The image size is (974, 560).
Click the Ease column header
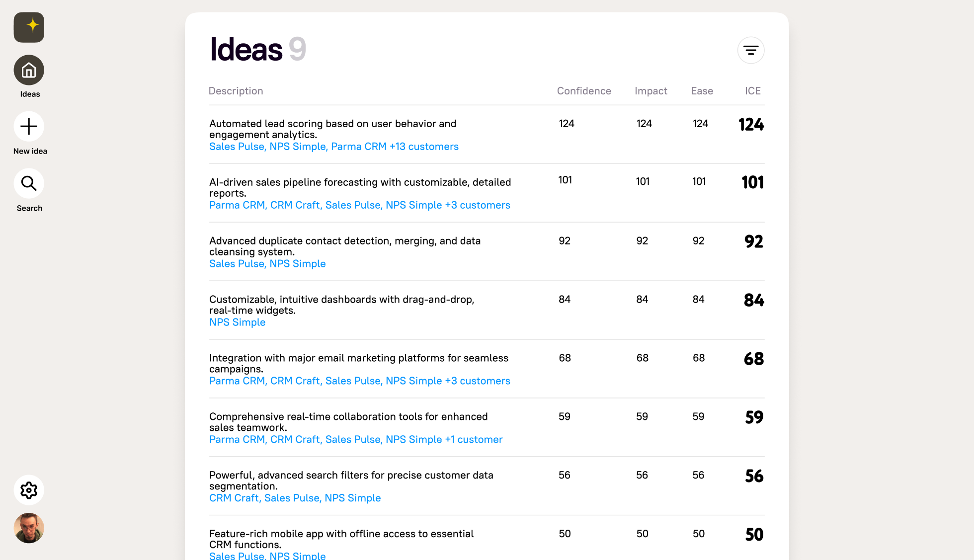(x=702, y=91)
